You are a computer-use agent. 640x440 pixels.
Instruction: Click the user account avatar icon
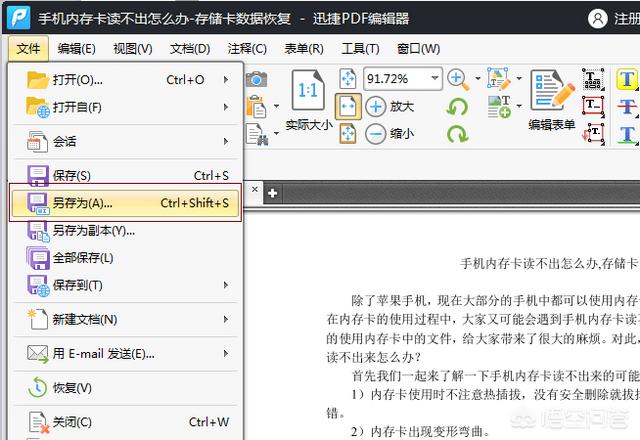(598, 19)
